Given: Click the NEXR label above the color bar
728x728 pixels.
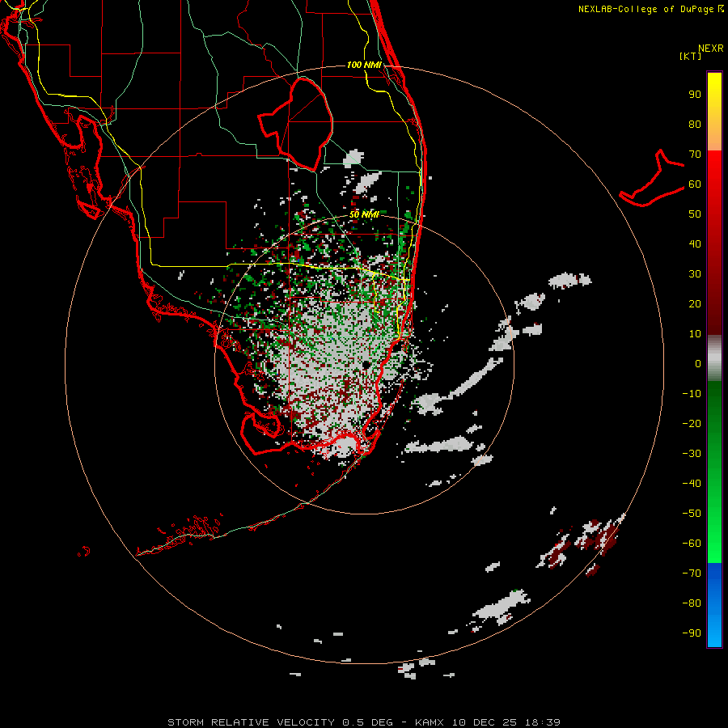Looking at the screenshot, I should pyautogui.click(x=711, y=49).
